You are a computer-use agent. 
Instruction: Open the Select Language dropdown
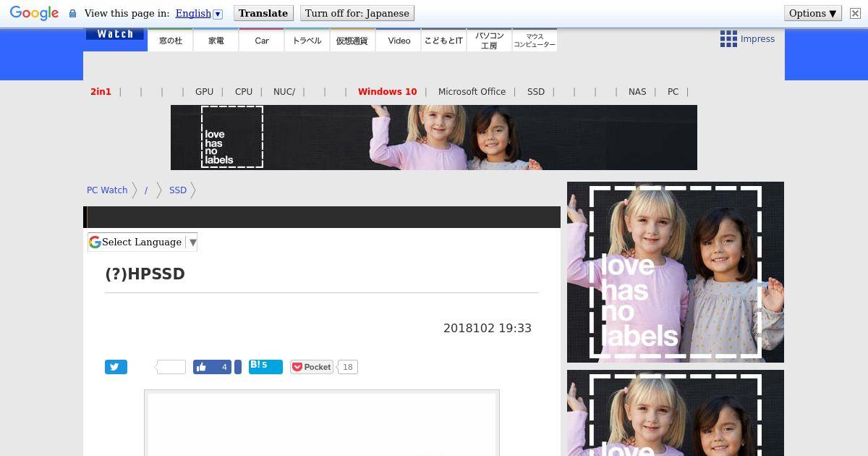pos(142,242)
